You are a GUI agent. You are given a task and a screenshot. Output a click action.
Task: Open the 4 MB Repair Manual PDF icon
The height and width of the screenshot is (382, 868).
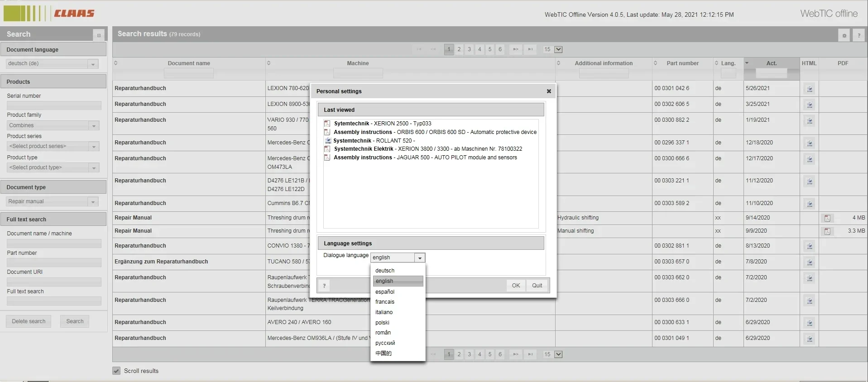click(827, 218)
